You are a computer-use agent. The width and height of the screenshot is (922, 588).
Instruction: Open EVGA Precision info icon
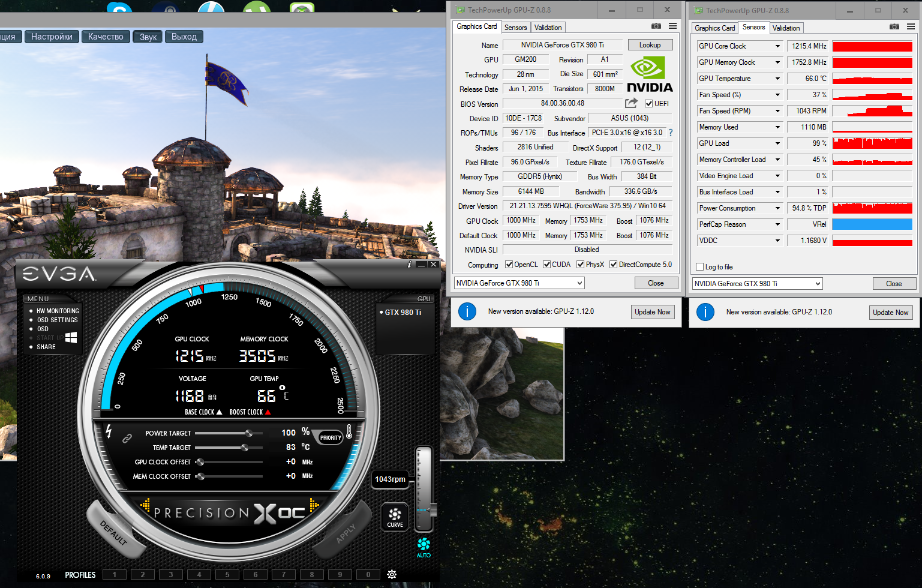tap(409, 264)
